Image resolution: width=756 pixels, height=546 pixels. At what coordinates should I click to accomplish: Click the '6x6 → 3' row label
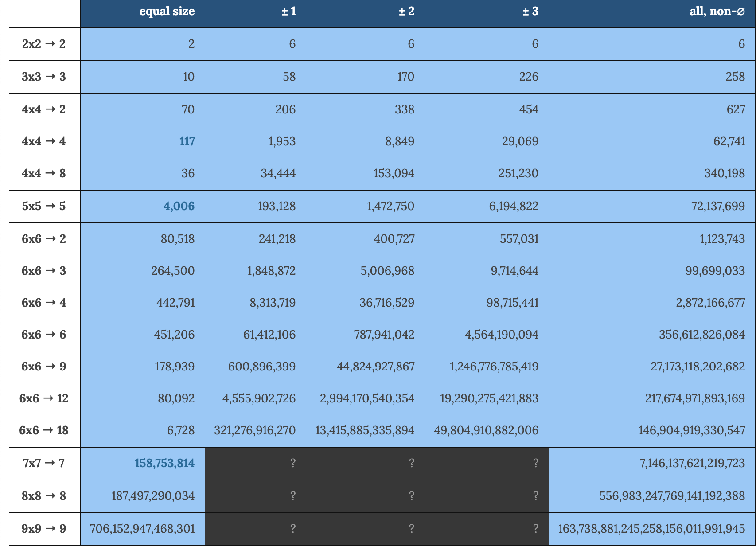point(44,271)
